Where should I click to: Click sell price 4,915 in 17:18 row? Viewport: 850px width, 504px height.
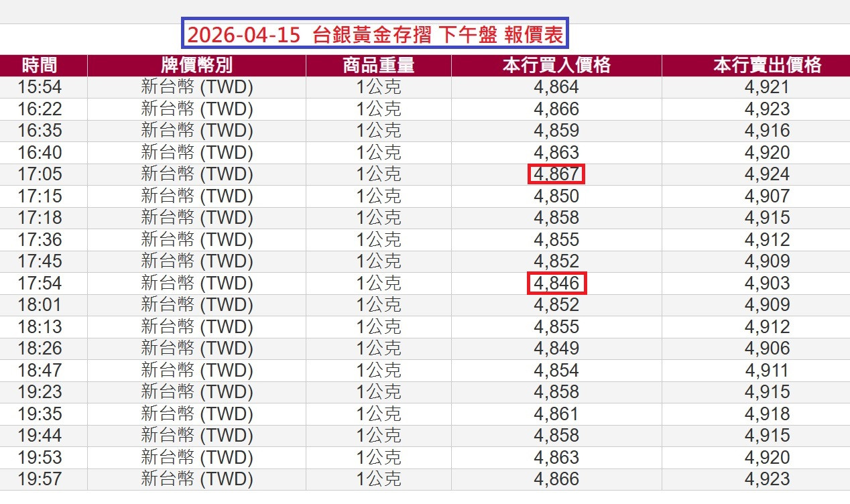[x=767, y=218]
